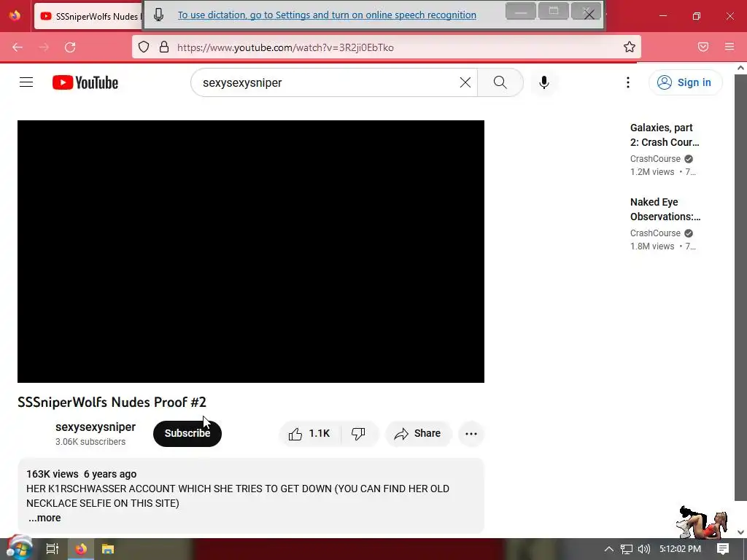The width and height of the screenshot is (747, 560).
Task: Open the Firefox application menu
Action: point(729,47)
